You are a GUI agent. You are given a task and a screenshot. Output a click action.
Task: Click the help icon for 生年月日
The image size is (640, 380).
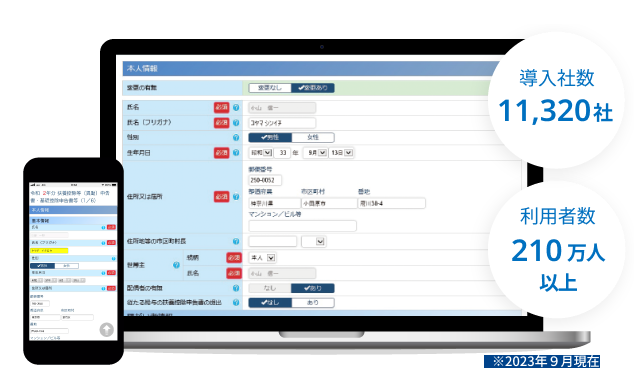click(236, 153)
